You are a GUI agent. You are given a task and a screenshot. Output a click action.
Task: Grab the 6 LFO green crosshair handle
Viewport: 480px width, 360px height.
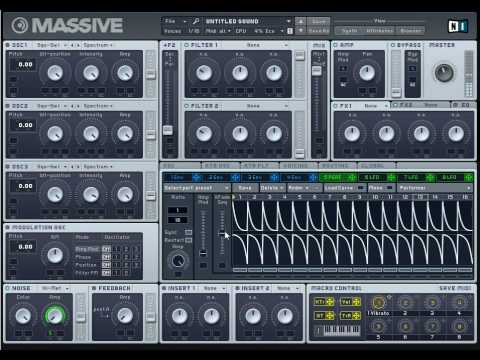pyautogui.click(x=391, y=177)
